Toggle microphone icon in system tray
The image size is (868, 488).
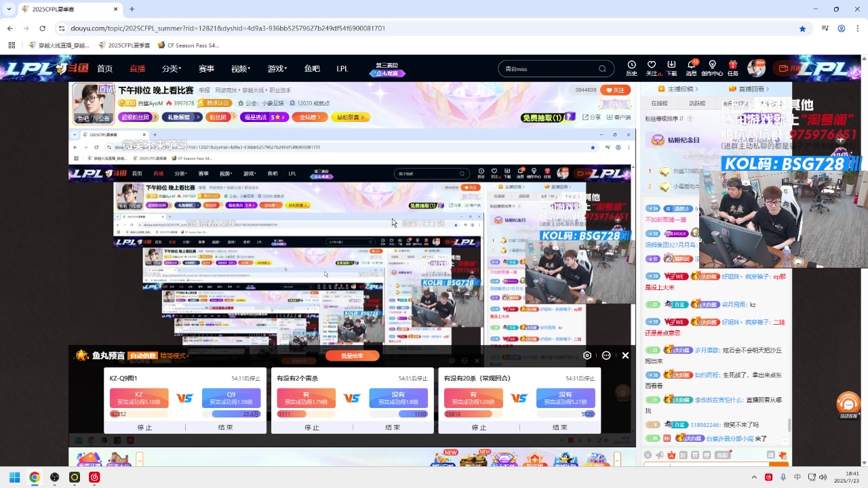coord(783,477)
